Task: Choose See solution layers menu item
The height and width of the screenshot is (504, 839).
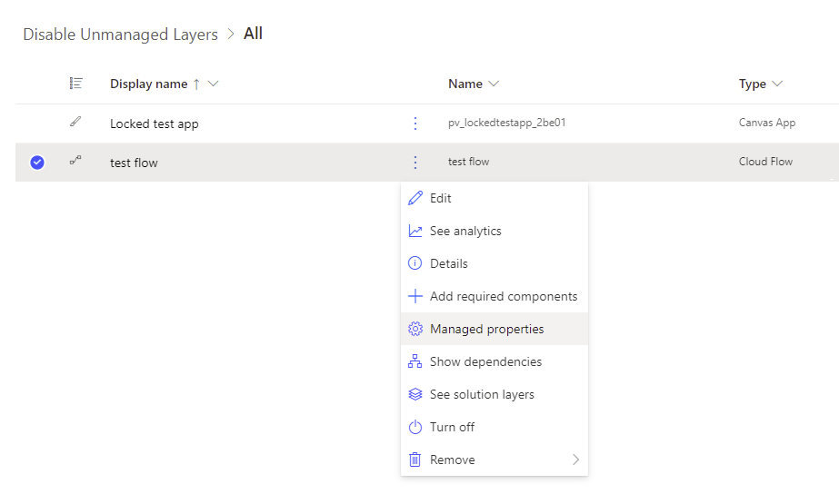Action: 494,394
